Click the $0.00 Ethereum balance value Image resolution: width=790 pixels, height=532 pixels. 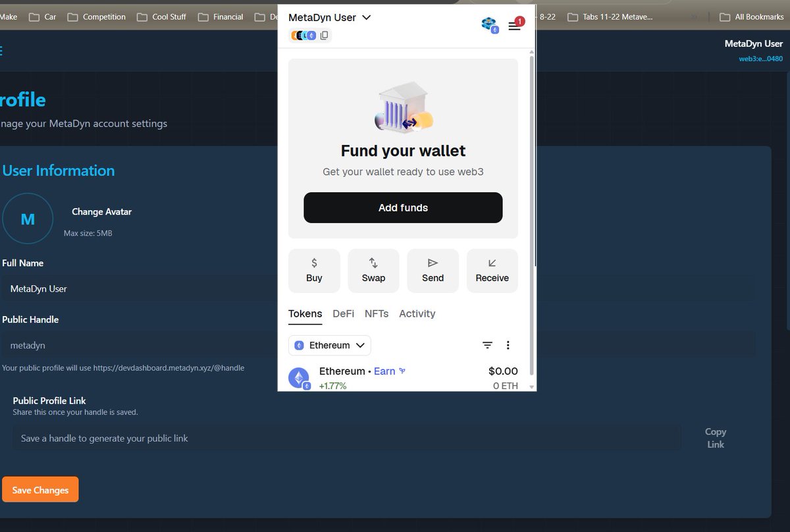tap(503, 371)
